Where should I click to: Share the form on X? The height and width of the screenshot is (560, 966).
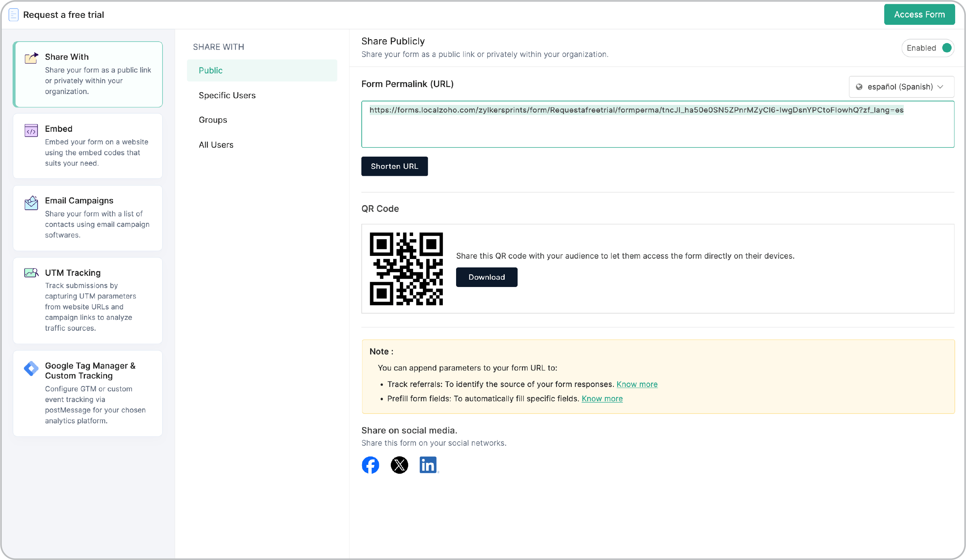click(399, 465)
